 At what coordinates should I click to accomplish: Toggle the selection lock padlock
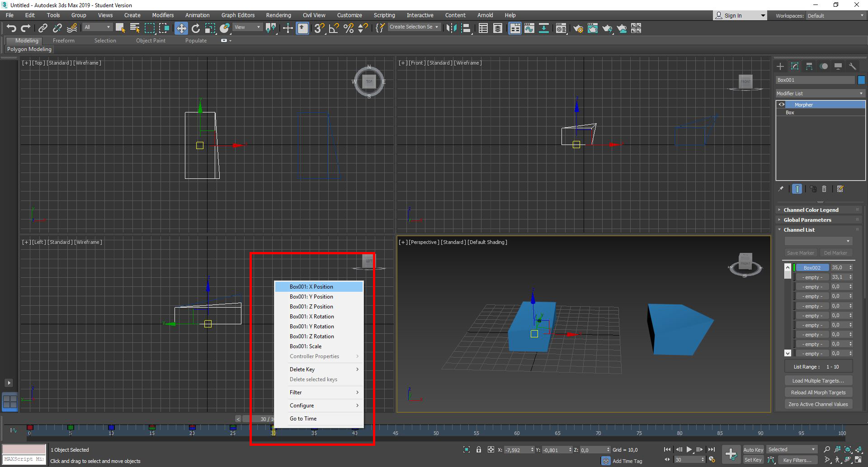point(479,449)
